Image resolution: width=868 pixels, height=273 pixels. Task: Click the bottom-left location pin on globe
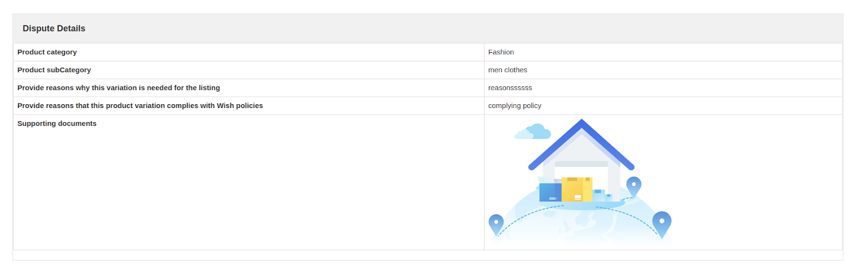pos(496,224)
